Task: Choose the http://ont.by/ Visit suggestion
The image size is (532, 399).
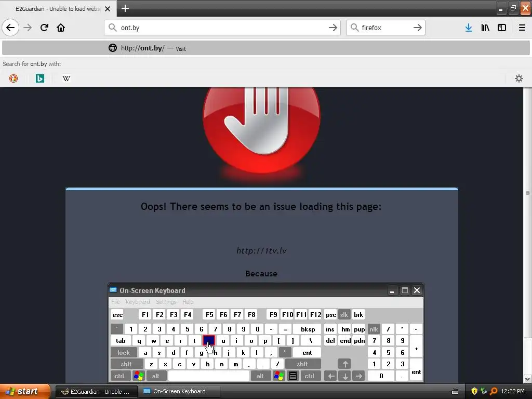Action: coord(265,48)
